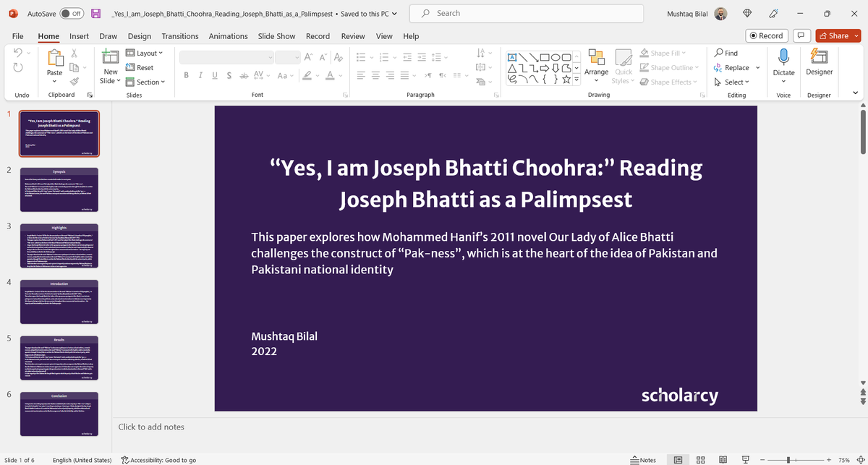The width and height of the screenshot is (868, 465).
Task: Expand the shapes gallery More arrow
Action: tap(577, 80)
